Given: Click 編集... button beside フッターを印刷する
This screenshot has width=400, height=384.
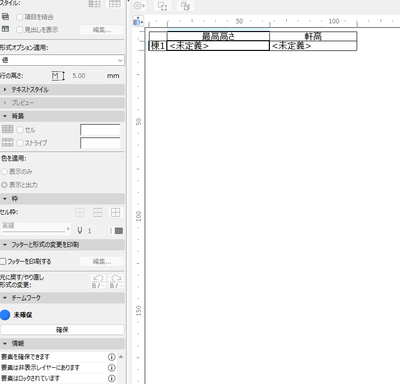Looking at the screenshot, I should 102,261.
